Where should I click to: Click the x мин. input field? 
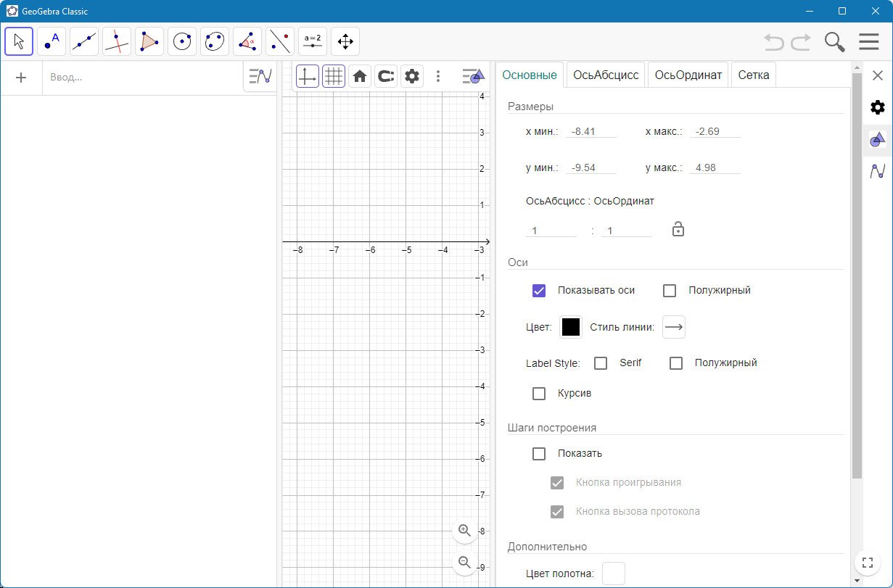coord(591,132)
